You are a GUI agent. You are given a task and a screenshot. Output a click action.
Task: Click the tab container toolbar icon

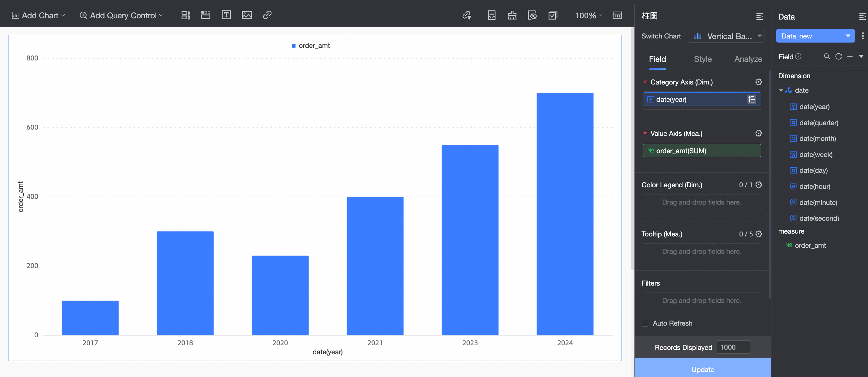pyautogui.click(x=205, y=15)
